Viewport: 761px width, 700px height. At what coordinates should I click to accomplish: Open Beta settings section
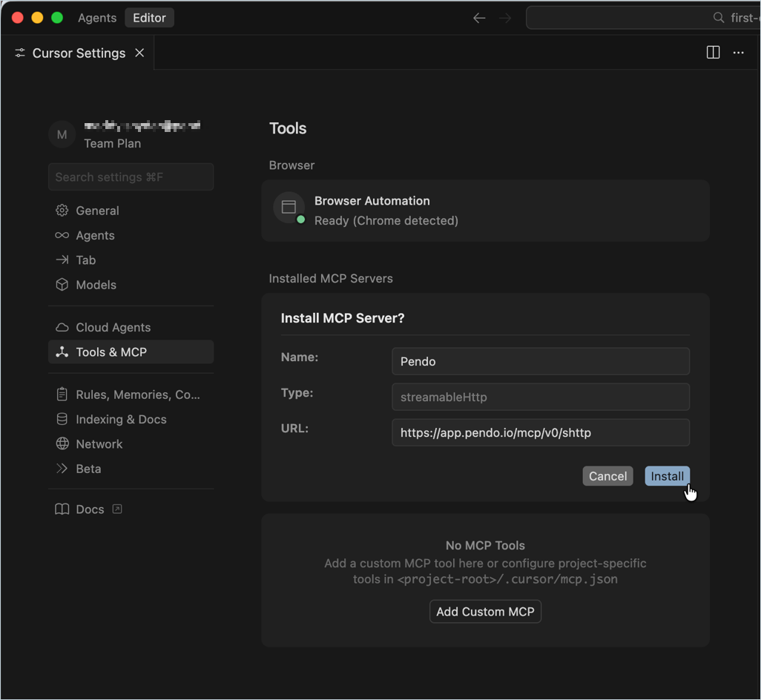click(x=131, y=469)
